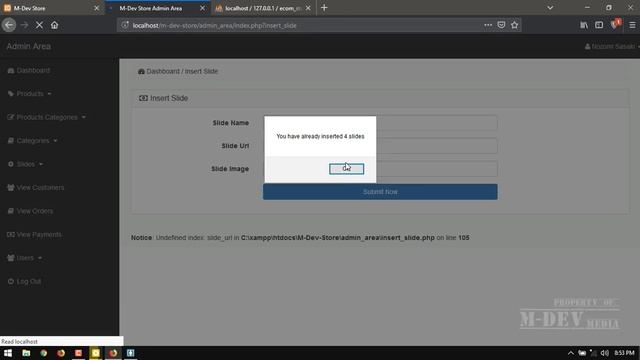Click the Dashboard breadcrumb link
The height and width of the screenshot is (360, 640).
click(163, 71)
